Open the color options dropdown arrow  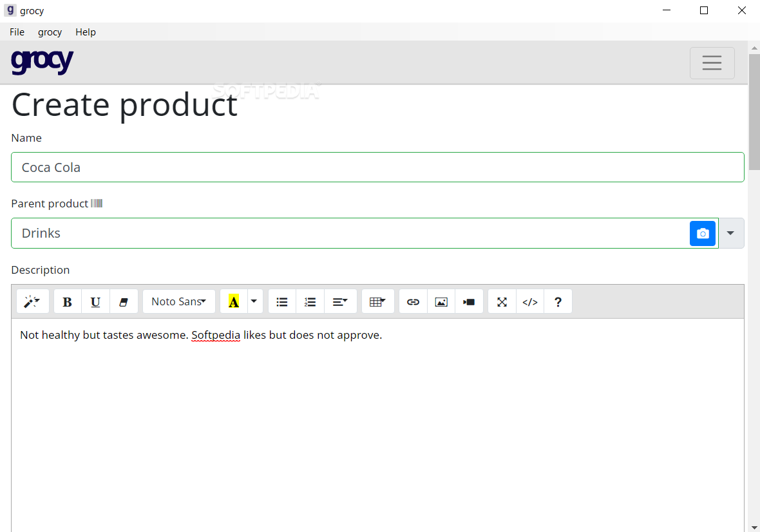tap(254, 301)
